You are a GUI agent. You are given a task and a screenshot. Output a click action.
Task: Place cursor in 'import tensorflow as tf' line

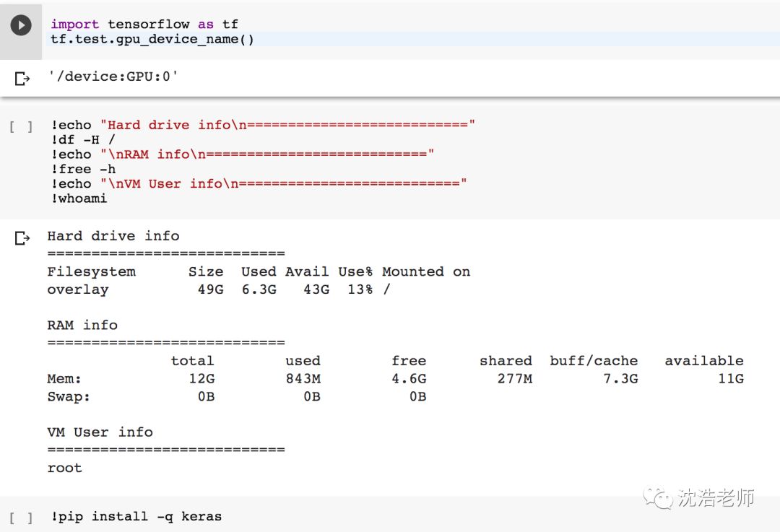(144, 25)
